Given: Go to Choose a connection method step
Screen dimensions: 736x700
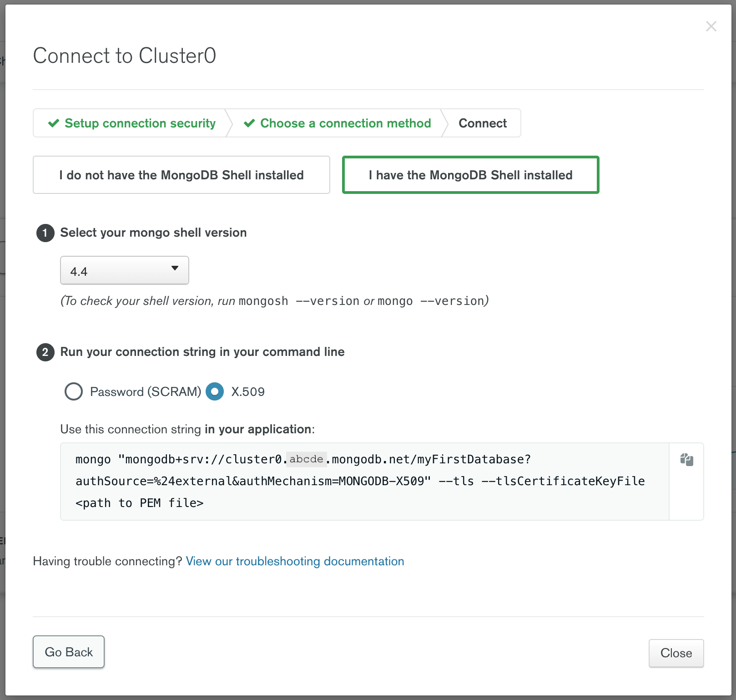Looking at the screenshot, I should point(345,123).
